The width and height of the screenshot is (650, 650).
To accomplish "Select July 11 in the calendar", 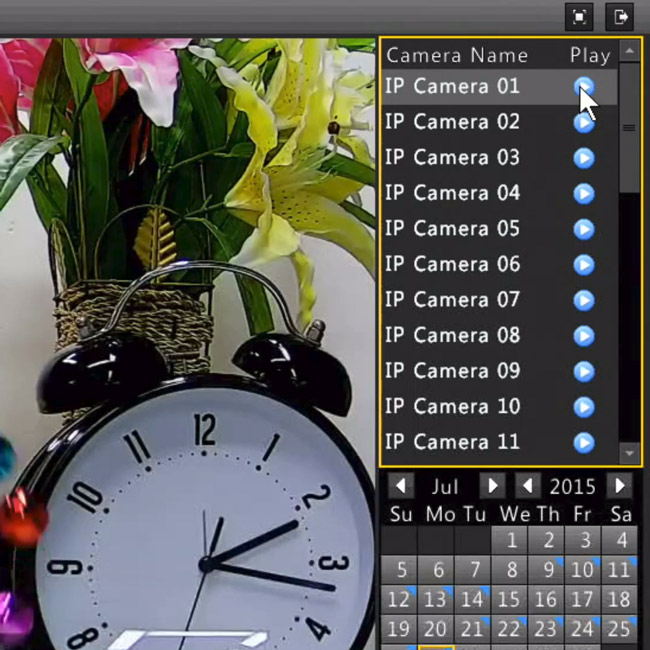I will 619,570.
